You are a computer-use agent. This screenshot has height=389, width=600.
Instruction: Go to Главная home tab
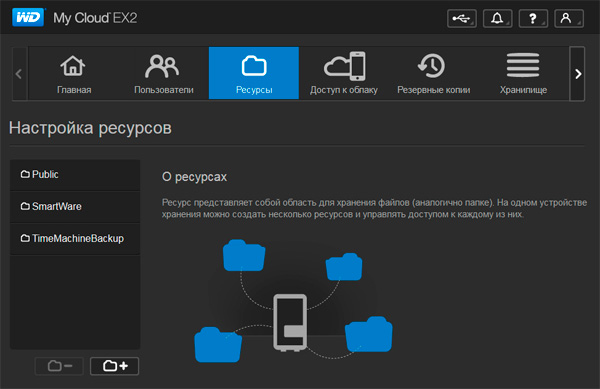tap(74, 73)
